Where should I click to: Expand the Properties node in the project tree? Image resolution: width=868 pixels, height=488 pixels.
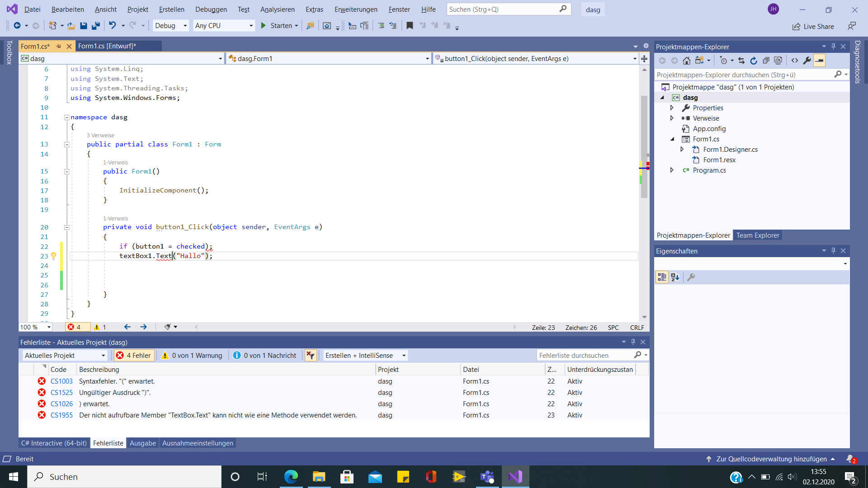672,108
